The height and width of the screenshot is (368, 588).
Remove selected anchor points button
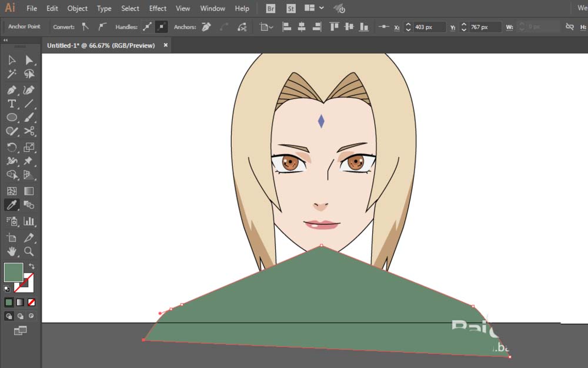[206, 26]
